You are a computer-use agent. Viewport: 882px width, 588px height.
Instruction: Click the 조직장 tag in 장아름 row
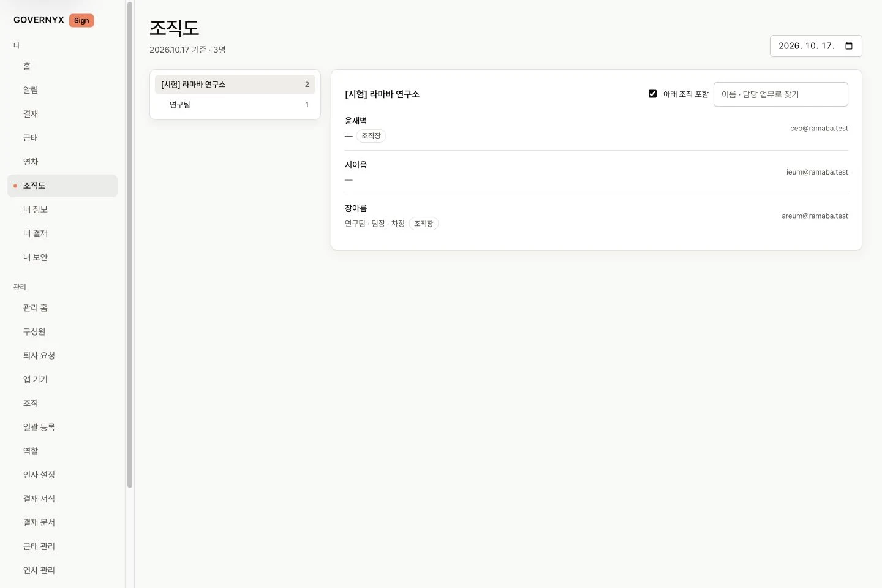424,224
